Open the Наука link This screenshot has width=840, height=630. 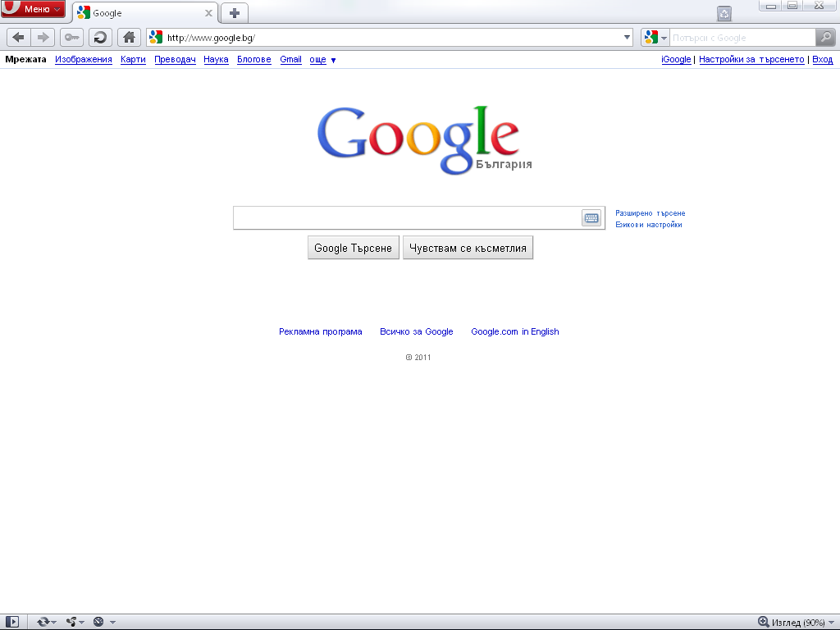216,59
